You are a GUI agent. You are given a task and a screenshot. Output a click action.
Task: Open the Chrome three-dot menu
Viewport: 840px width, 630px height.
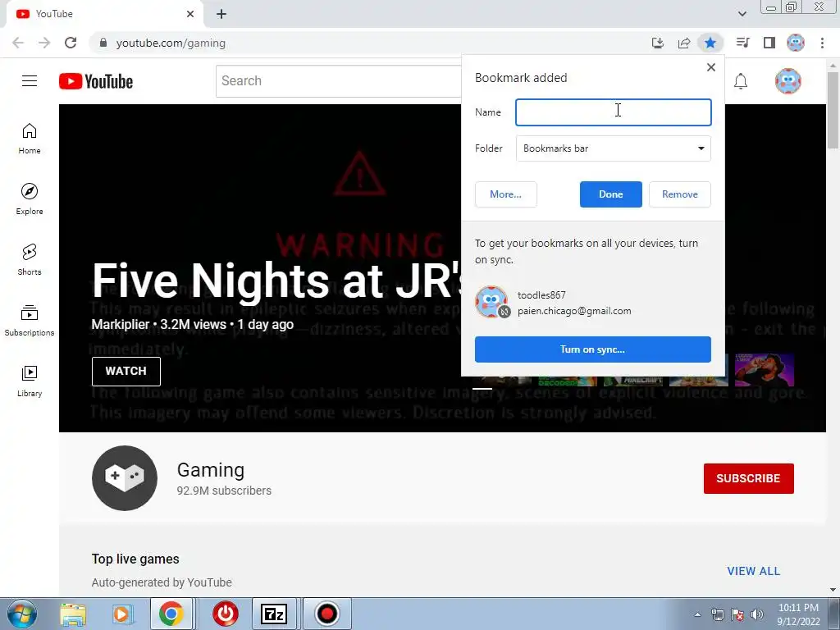tap(822, 43)
